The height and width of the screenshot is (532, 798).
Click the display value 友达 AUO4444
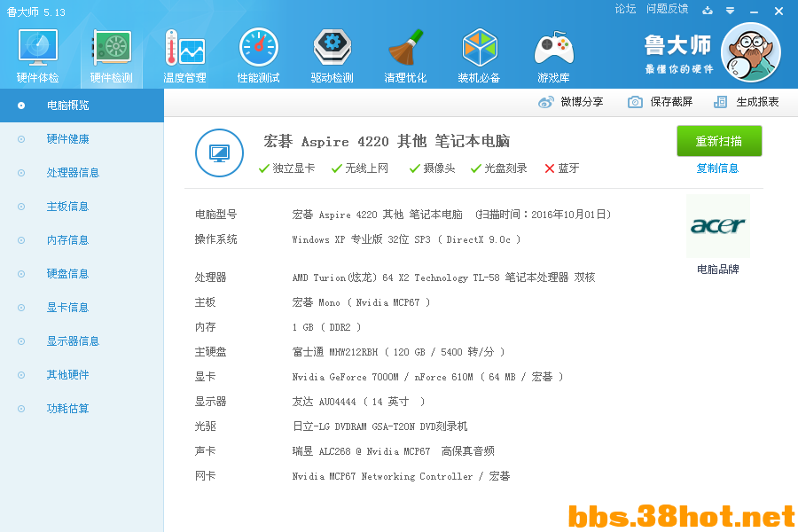click(x=358, y=402)
